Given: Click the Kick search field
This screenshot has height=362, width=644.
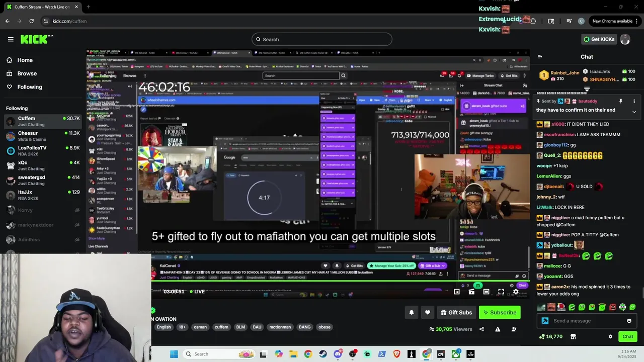Looking at the screenshot, I should [322, 39].
